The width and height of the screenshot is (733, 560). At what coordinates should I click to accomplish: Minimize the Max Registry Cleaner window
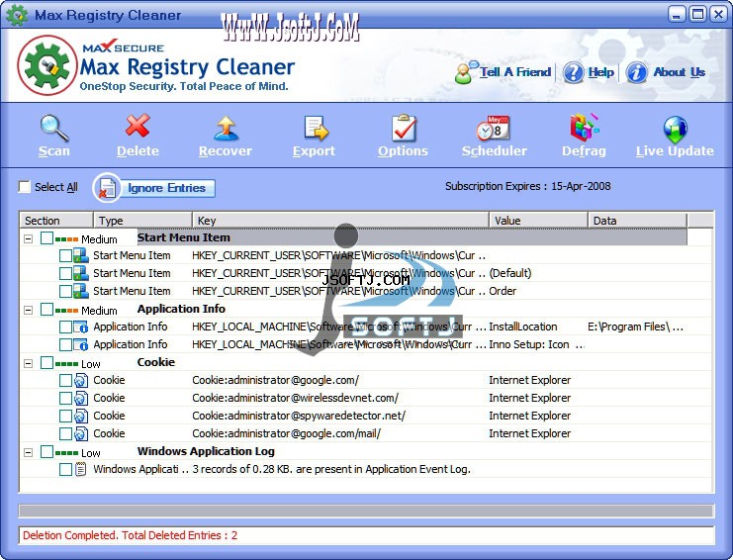click(677, 15)
